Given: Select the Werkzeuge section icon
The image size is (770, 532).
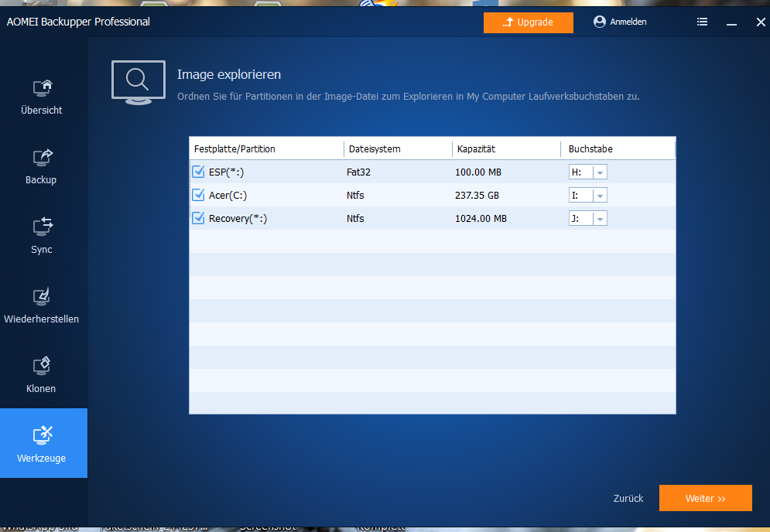Looking at the screenshot, I should pos(43,435).
